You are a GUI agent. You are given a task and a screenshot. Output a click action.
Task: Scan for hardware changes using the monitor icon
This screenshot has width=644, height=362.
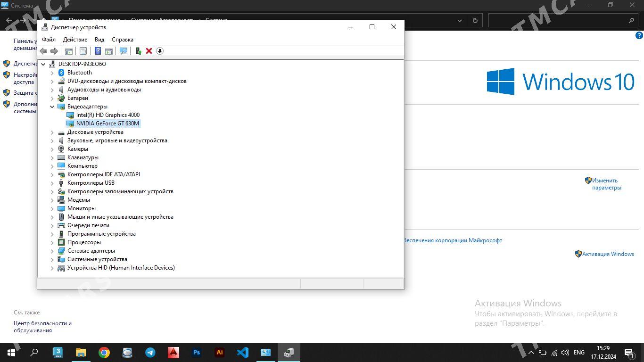[124, 51]
